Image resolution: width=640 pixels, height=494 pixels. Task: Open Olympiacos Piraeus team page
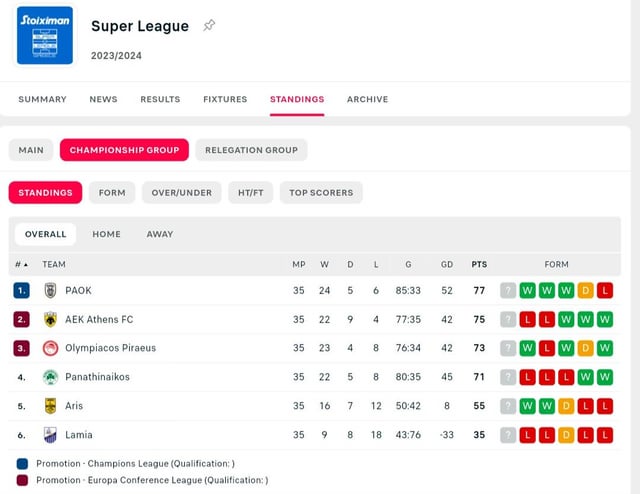coord(111,348)
